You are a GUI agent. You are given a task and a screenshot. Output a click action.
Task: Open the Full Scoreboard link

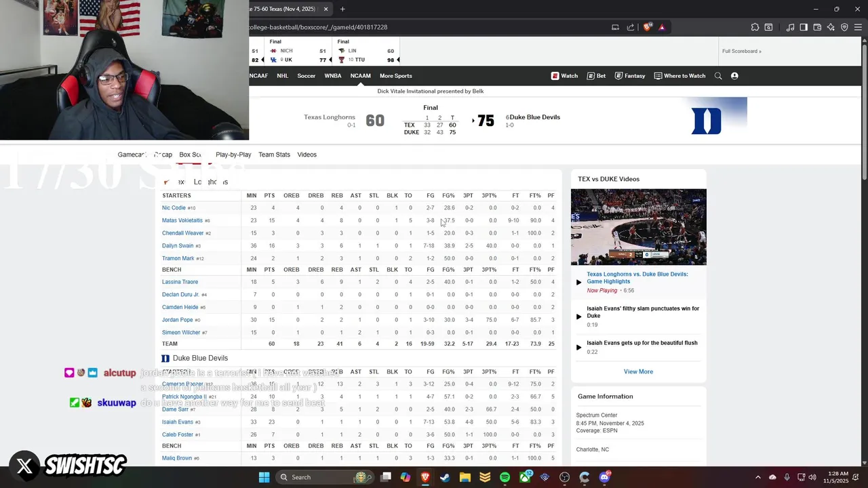point(741,51)
